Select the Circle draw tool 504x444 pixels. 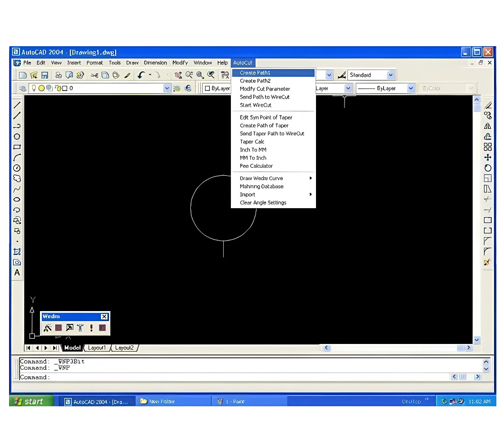(17, 136)
